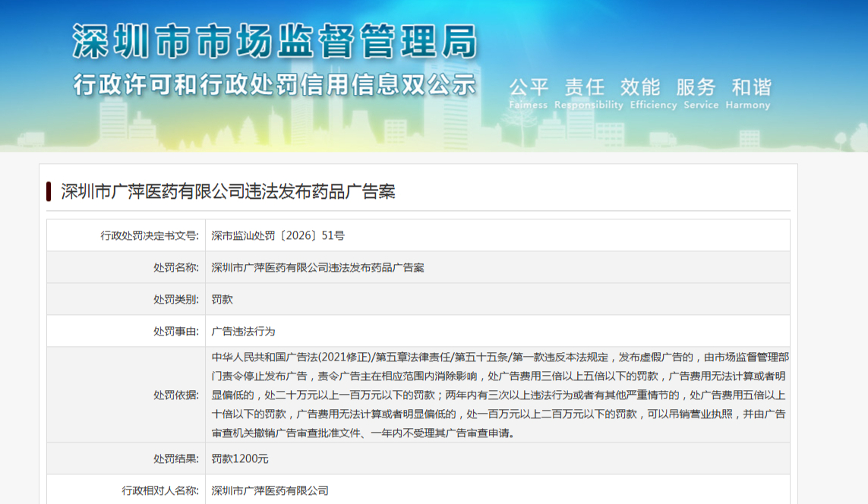This screenshot has width=868, height=504.
Task: Click the 和谐 Harmony slogan text
Action: (x=749, y=93)
